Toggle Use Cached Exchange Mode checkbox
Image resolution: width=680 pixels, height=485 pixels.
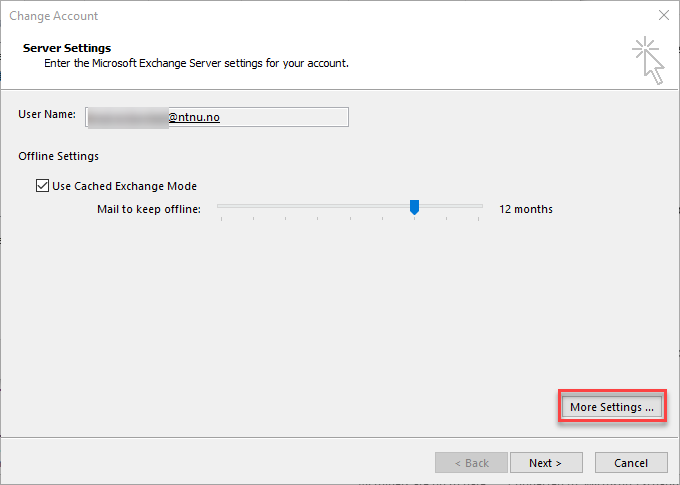tap(42, 186)
